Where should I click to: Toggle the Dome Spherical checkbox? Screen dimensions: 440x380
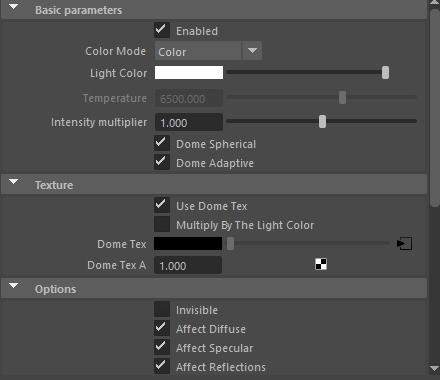(x=162, y=143)
